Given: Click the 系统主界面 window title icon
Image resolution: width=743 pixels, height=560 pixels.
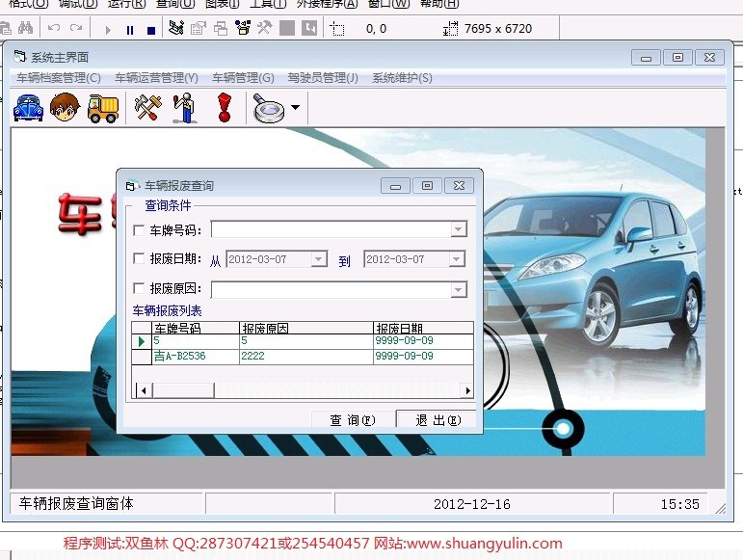Looking at the screenshot, I should click(20, 57).
